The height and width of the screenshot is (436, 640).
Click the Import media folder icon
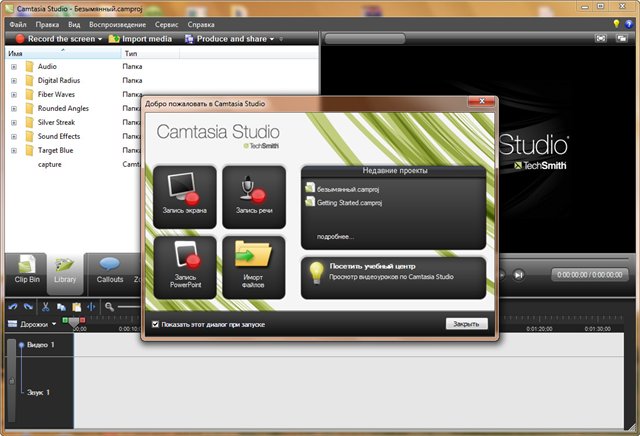click(114, 39)
